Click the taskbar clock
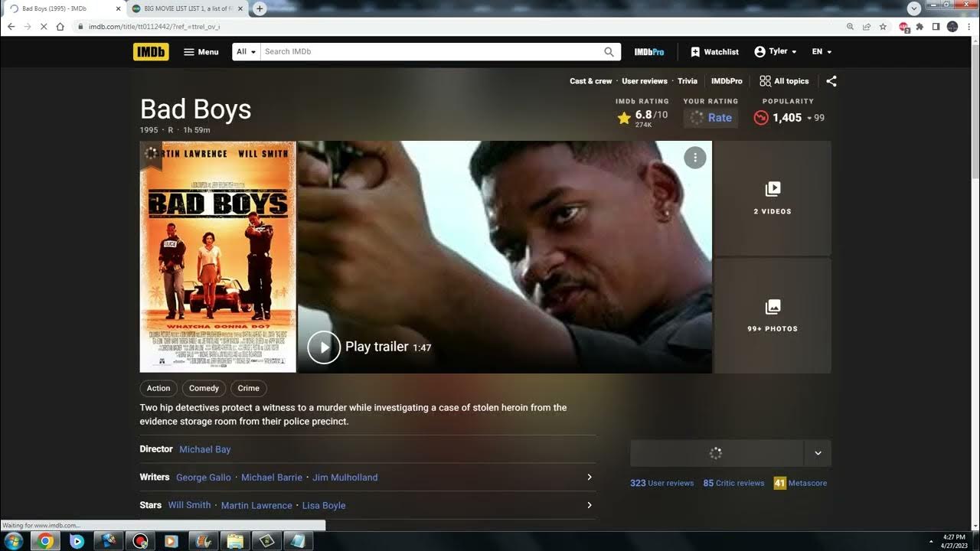The width and height of the screenshot is (980, 551). [x=955, y=541]
